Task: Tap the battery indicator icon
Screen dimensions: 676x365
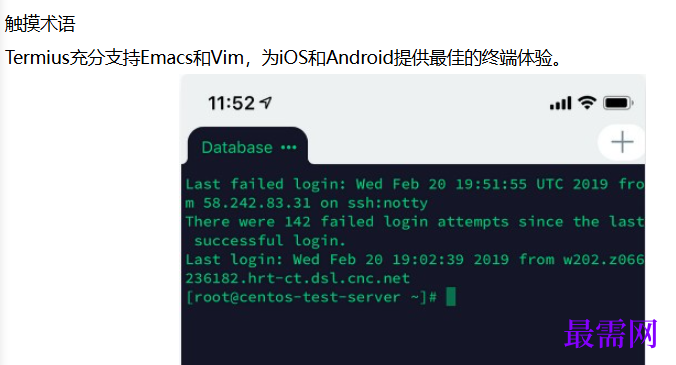Action: [618, 103]
